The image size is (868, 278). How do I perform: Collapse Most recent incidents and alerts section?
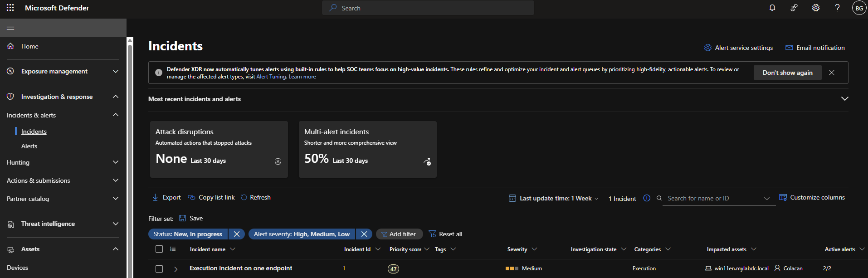coord(844,99)
